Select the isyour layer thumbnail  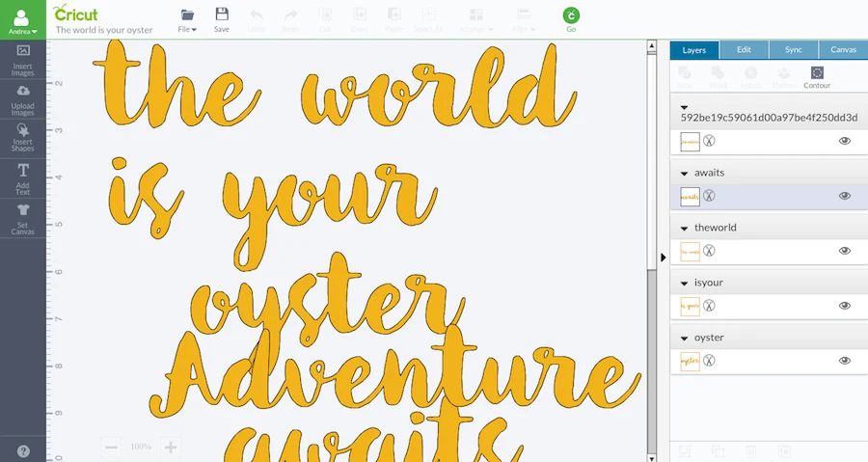point(690,306)
